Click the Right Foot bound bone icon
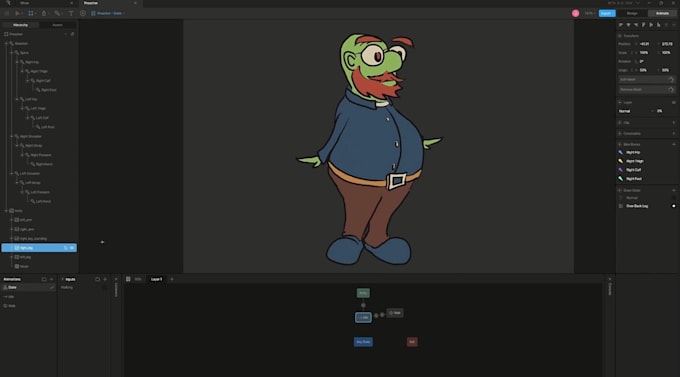This screenshot has width=680, height=377. (621, 179)
